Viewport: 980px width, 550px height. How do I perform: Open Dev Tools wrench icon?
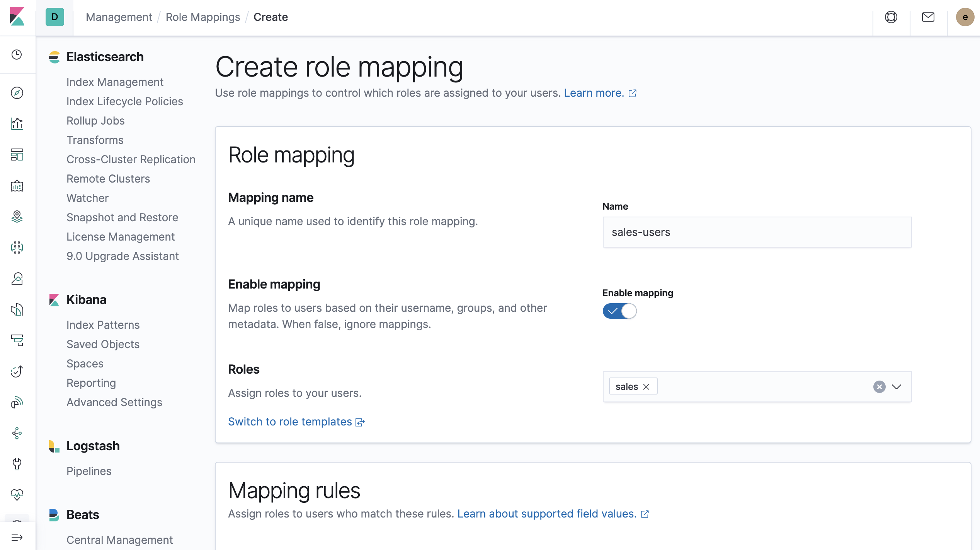pos(17,465)
